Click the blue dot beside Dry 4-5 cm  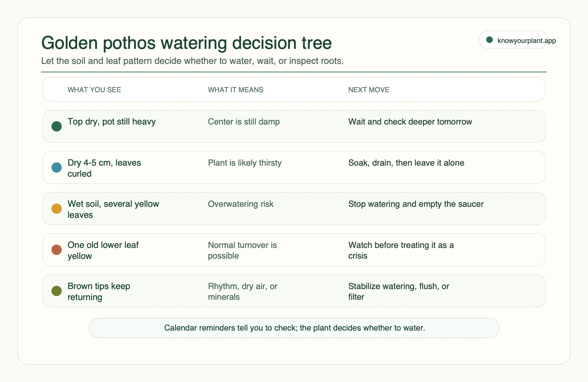point(57,167)
